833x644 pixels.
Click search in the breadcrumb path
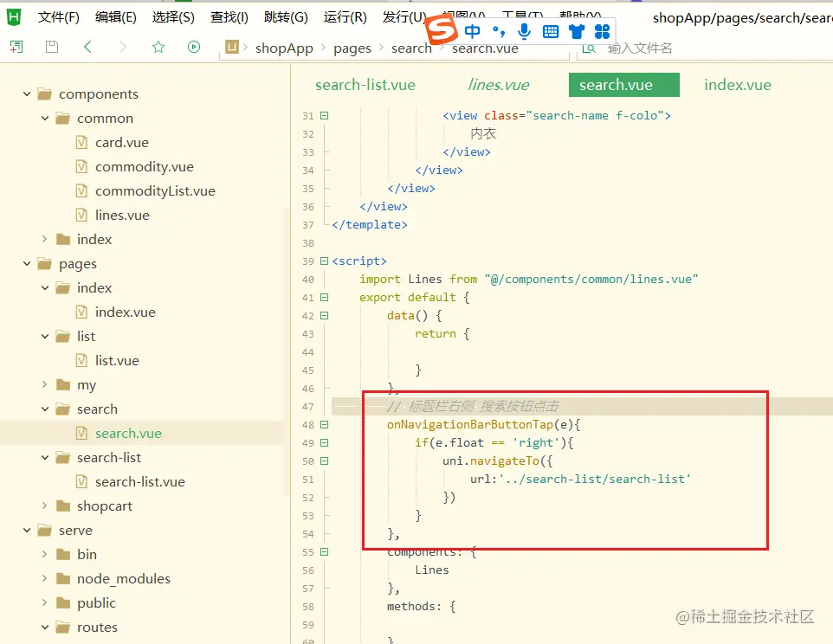[411, 48]
